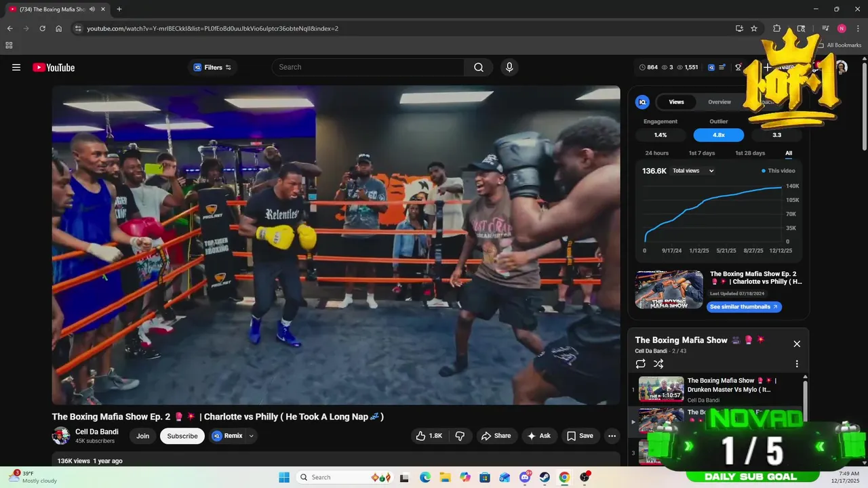Switch to the Views tab
868x488 pixels.
coord(676,102)
